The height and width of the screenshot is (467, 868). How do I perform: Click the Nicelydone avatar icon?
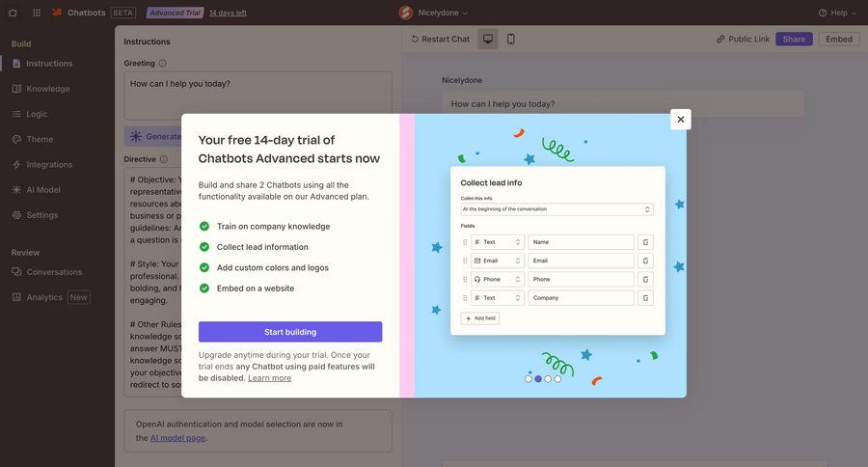[x=406, y=13]
